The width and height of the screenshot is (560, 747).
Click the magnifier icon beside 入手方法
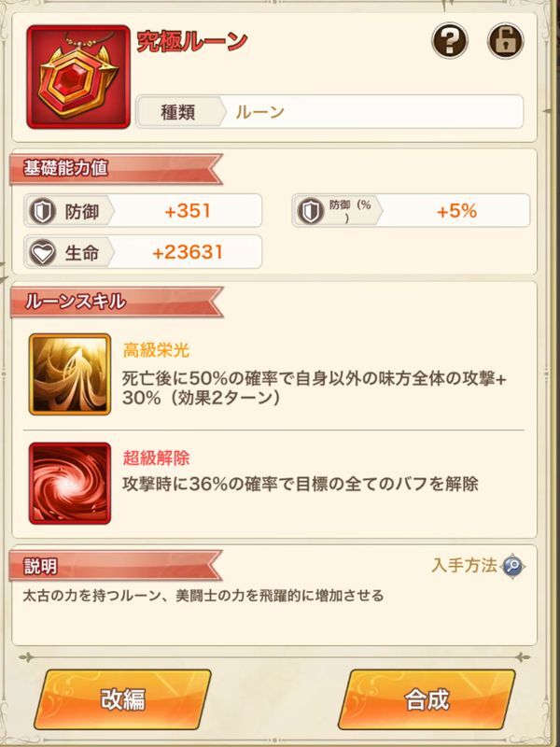512,567
